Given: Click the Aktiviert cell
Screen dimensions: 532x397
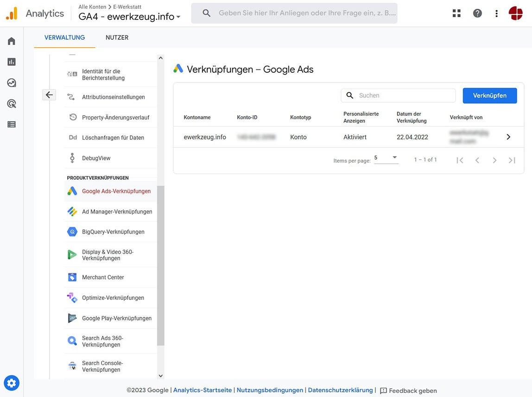Looking at the screenshot, I should pos(355,137).
